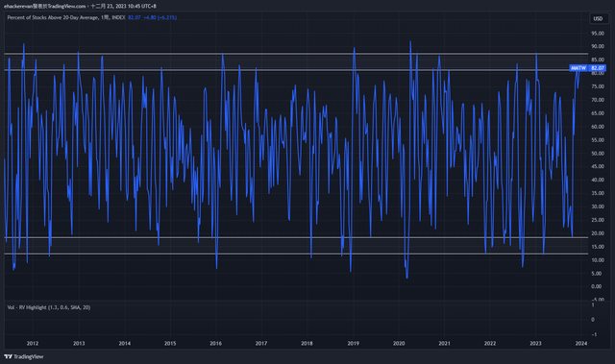Click the 2024 year label on time axis
The image size is (615, 364).
(x=581, y=343)
